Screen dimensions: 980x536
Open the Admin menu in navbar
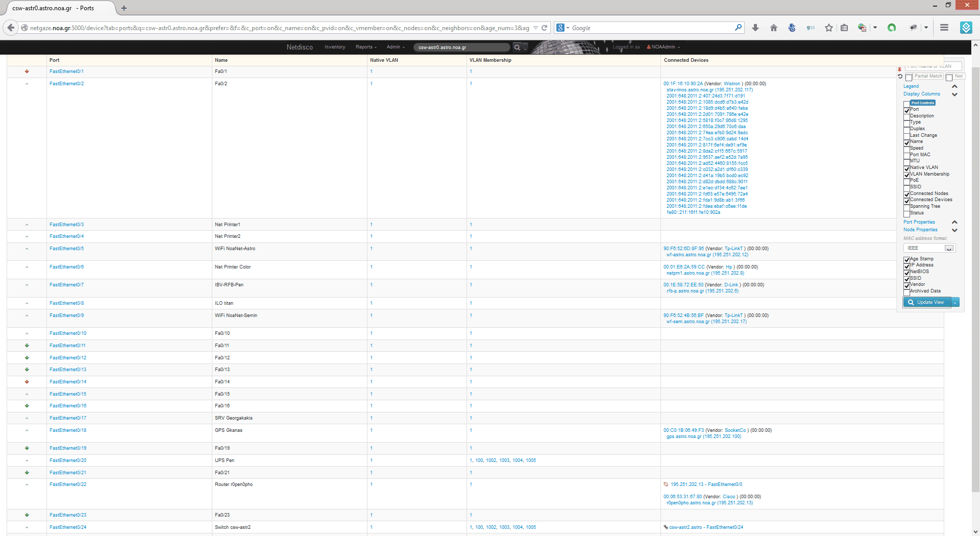click(x=395, y=47)
